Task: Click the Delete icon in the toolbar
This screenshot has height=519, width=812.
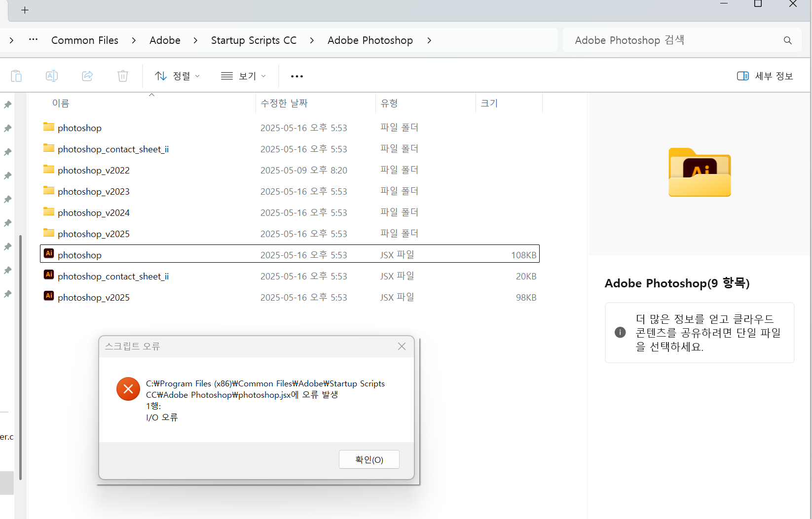Action: click(x=122, y=75)
